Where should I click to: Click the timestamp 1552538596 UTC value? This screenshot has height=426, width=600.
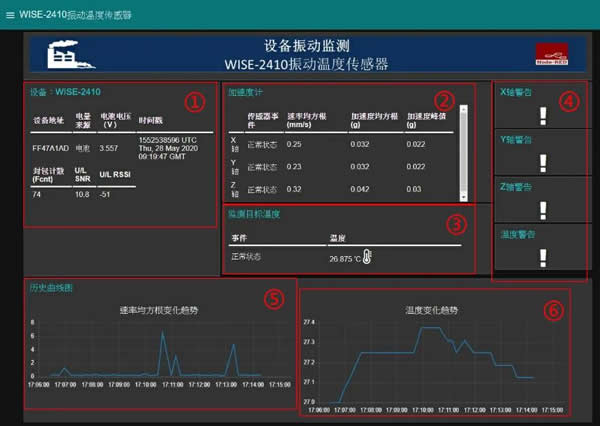coord(168,140)
